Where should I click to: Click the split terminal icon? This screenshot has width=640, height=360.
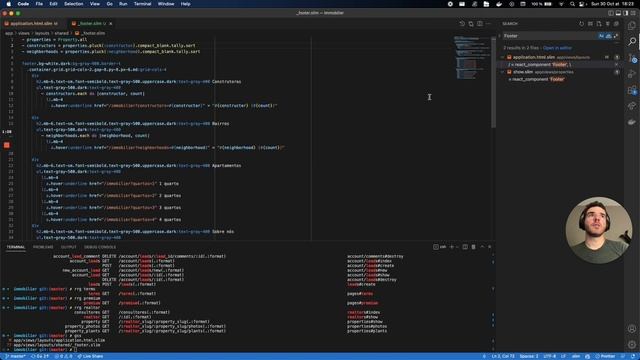[465, 247]
